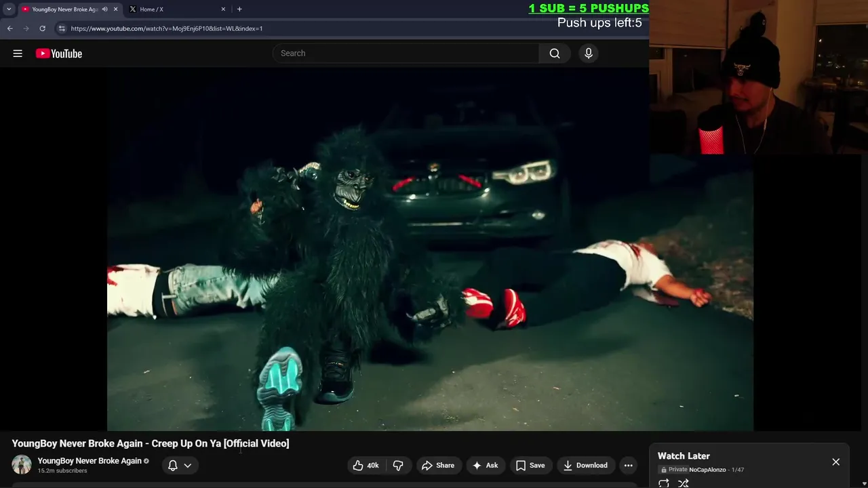Go to the YouTube home logo
The height and width of the screenshot is (488, 868).
point(59,54)
